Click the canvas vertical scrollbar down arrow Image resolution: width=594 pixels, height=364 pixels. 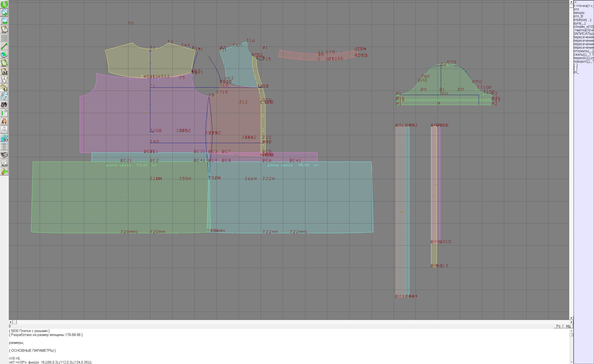pos(571,318)
